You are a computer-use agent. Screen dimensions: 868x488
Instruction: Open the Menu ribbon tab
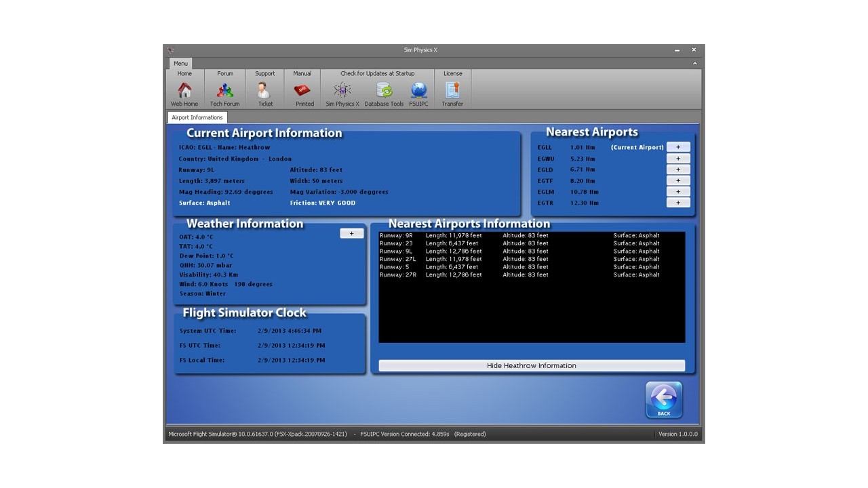(180, 64)
